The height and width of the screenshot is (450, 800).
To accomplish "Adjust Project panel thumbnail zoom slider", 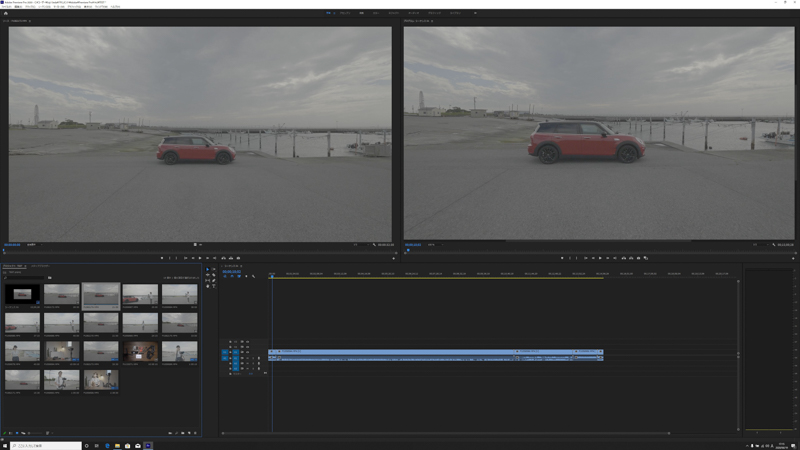I will tap(35, 433).
